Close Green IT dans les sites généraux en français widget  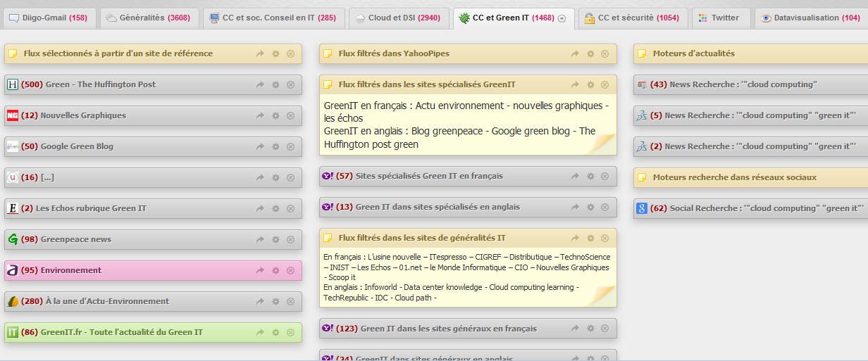pyautogui.click(x=605, y=329)
